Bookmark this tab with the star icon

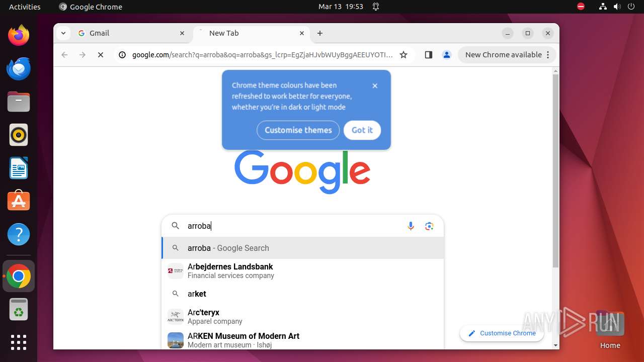pyautogui.click(x=404, y=55)
